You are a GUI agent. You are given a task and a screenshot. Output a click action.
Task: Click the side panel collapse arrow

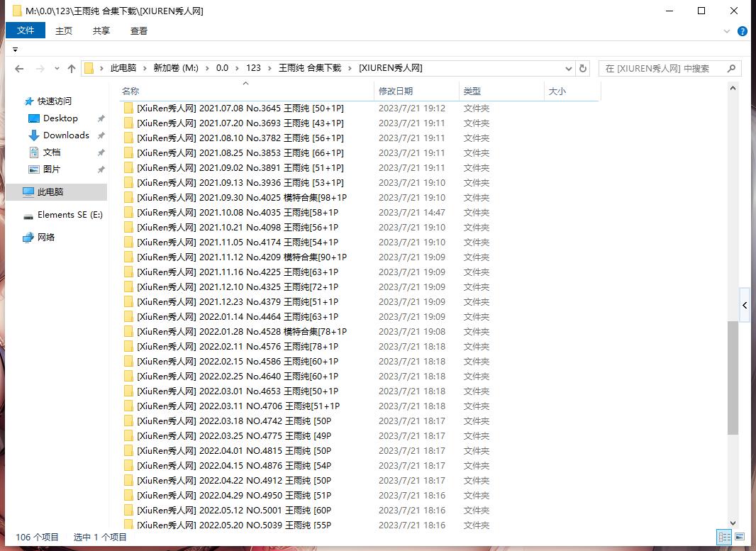pos(745,305)
